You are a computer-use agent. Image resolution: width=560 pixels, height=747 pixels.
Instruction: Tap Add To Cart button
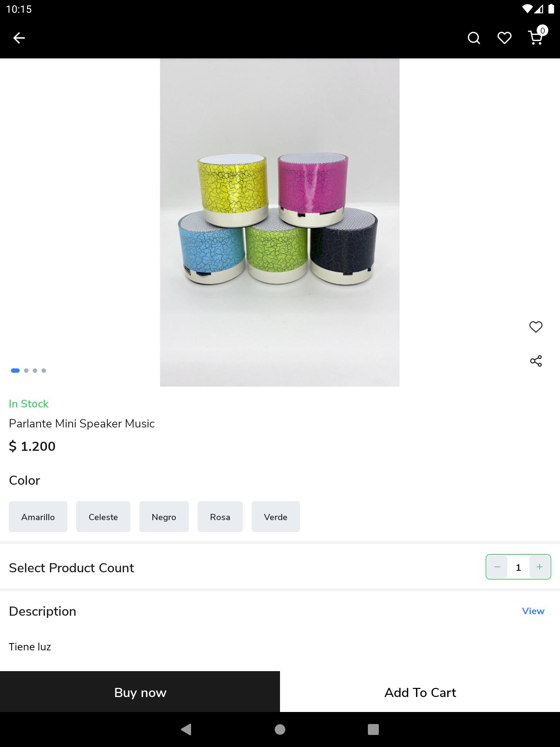tap(420, 692)
